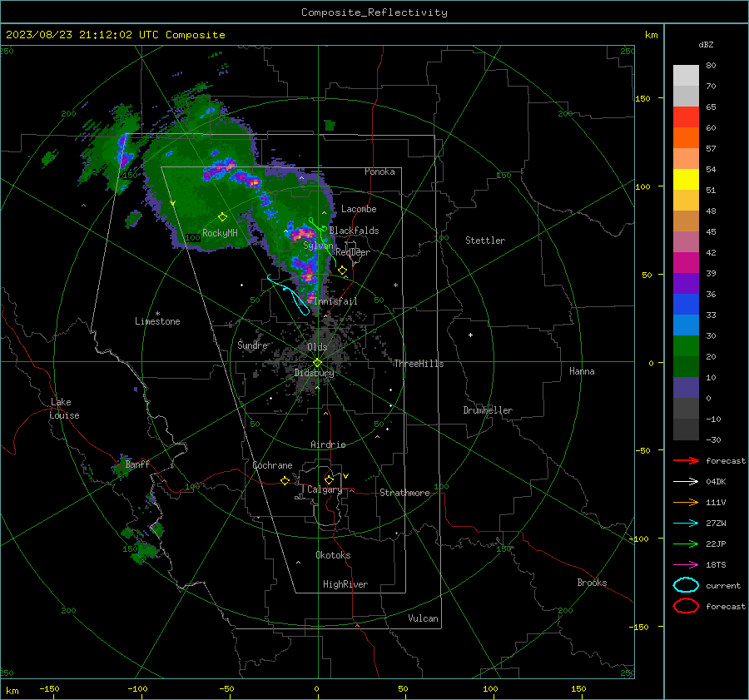Select the bright yellow dBZ legend swatch
The image size is (749, 700).
[686, 180]
